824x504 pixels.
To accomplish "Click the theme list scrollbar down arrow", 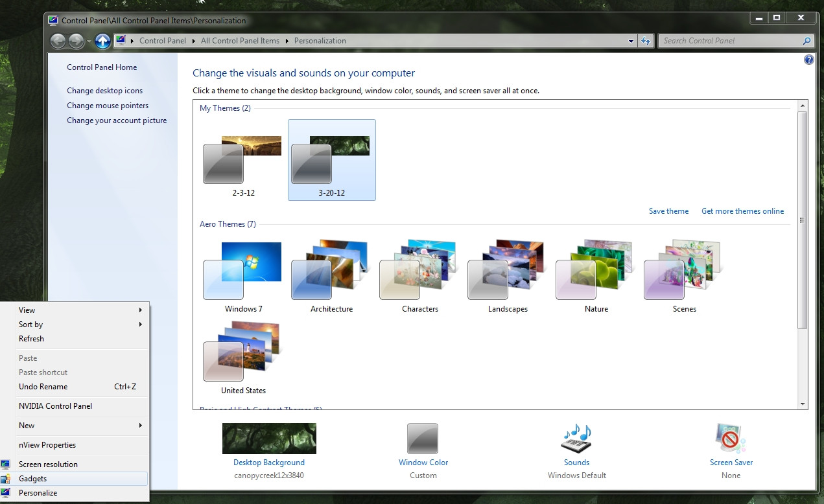I will 803,404.
